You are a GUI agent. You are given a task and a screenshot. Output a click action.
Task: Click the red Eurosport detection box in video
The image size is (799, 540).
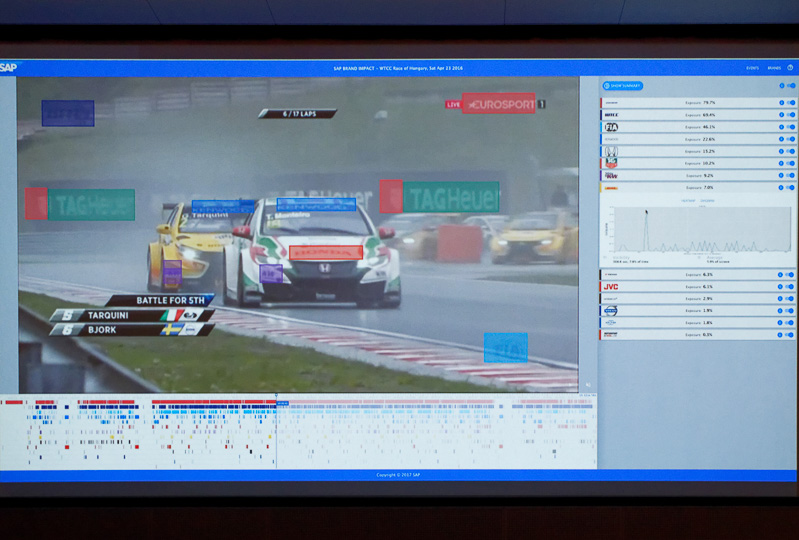click(x=498, y=103)
